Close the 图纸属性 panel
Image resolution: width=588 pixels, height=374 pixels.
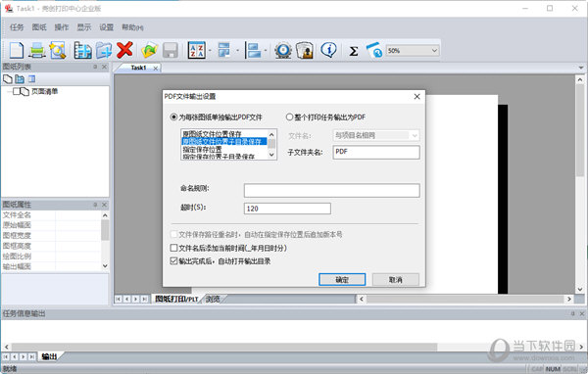[104, 205]
